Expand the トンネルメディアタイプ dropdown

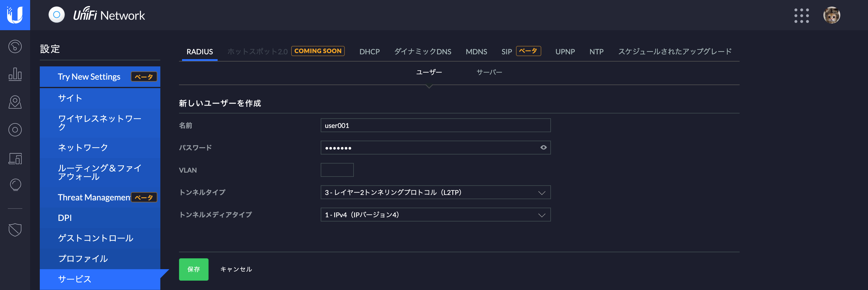[435, 215]
